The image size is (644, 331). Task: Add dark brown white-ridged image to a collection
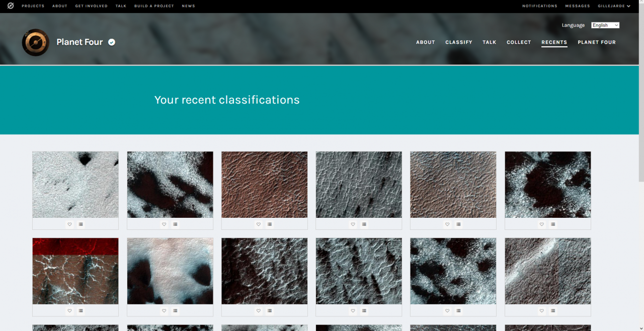click(270, 311)
